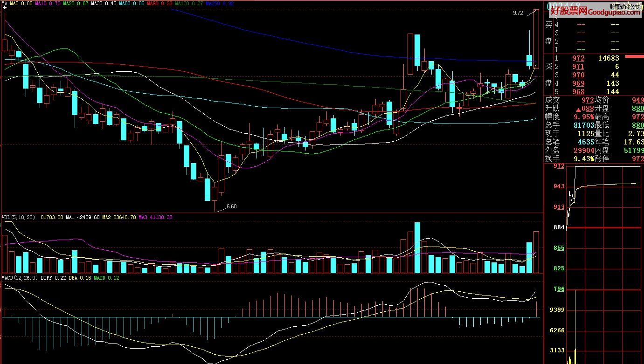Click the 涨停 limit-up label
The width and height of the screenshot is (644, 364).
pyautogui.click(x=602, y=158)
